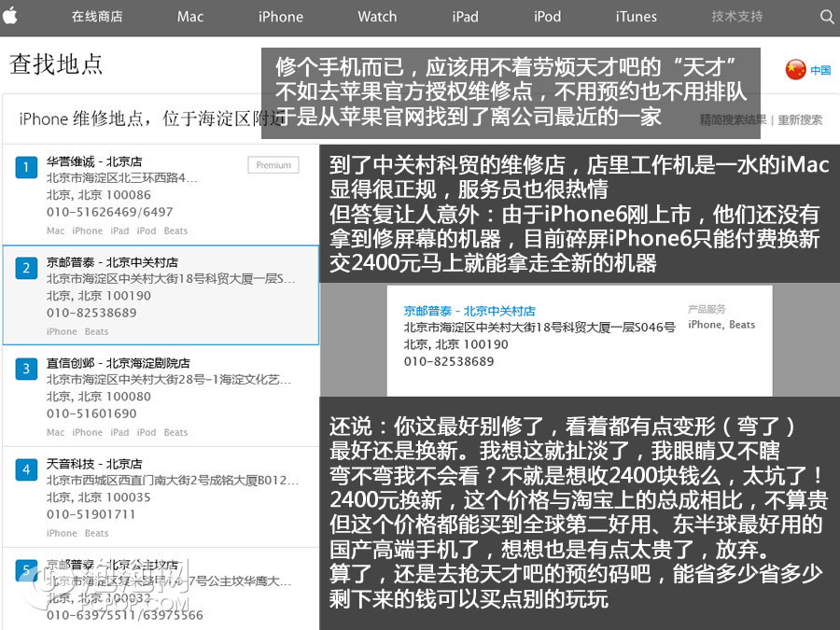Click the China flag icon
The image size is (840, 630).
click(795, 70)
